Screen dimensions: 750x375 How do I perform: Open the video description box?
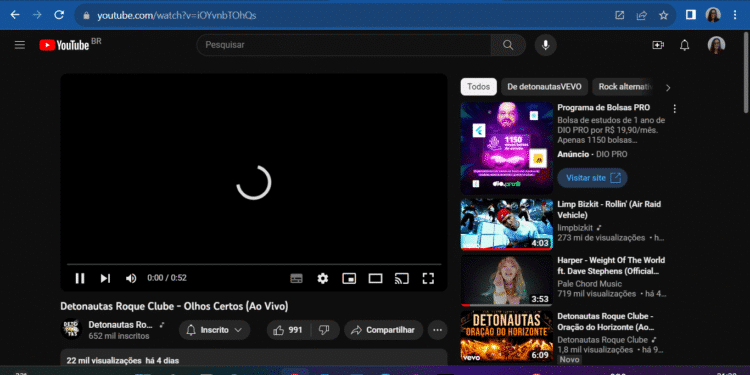[x=254, y=358]
